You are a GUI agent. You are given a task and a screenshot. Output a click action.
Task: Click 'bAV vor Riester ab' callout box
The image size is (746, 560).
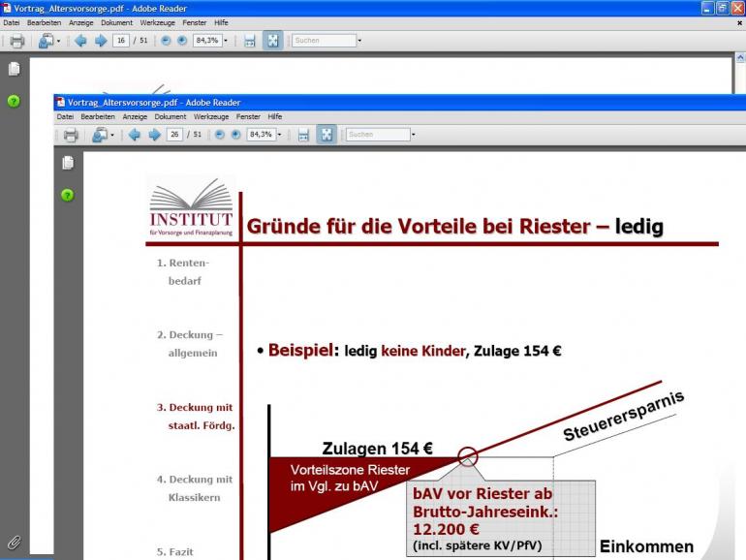click(501, 518)
